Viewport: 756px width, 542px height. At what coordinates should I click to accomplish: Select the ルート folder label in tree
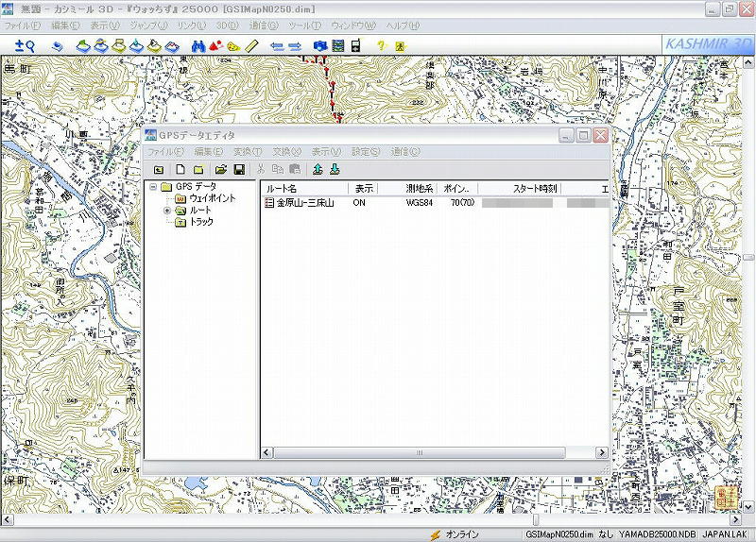[x=200, y=210]
